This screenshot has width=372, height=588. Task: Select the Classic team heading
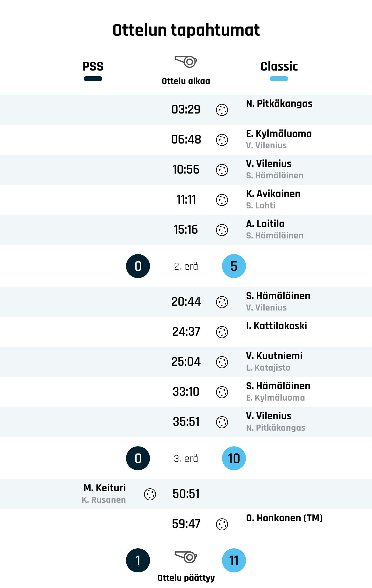point(279,66)
